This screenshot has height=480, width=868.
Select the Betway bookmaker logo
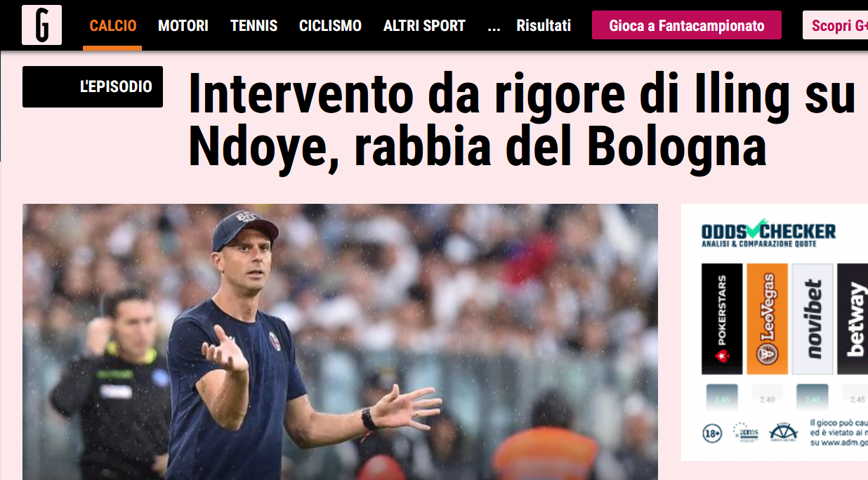(x=853, y=319)
